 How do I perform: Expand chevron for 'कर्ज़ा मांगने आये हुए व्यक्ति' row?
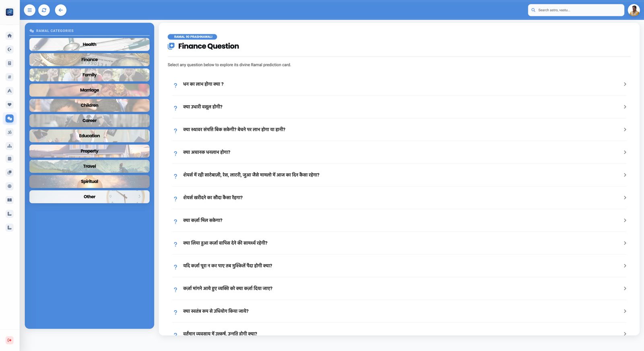(625, 289)
